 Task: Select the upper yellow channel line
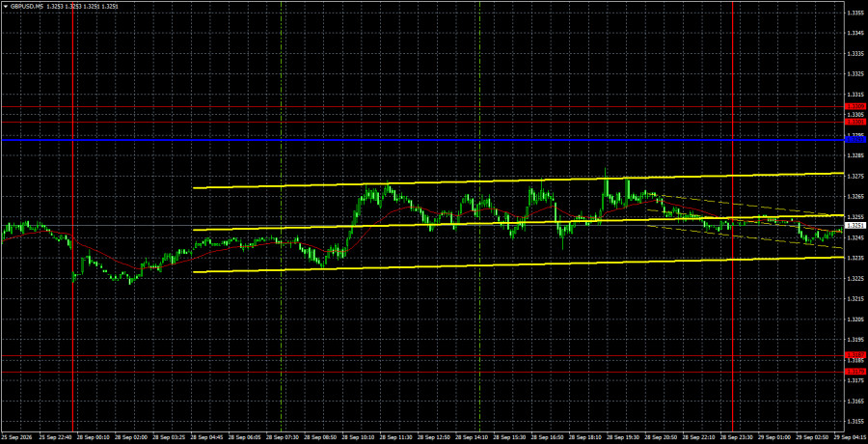pos(518,180)
